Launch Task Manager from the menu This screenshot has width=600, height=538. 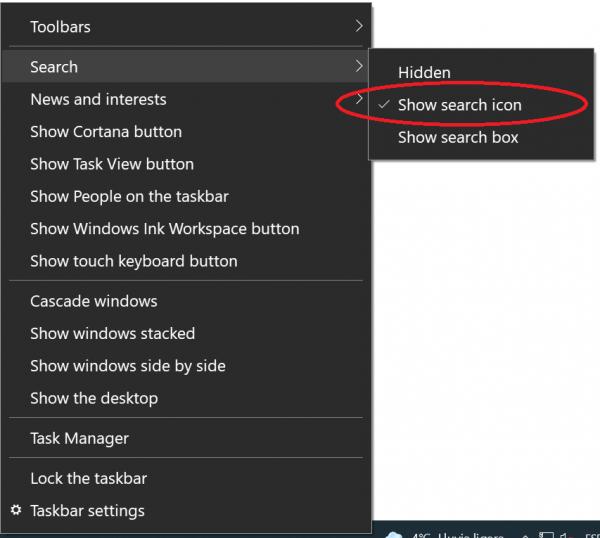click(186, 438)
